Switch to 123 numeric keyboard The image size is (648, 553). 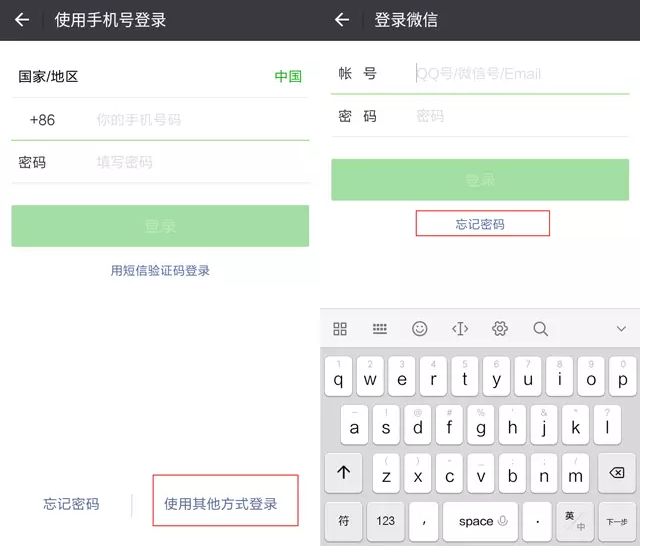click(x=386, y=522)
